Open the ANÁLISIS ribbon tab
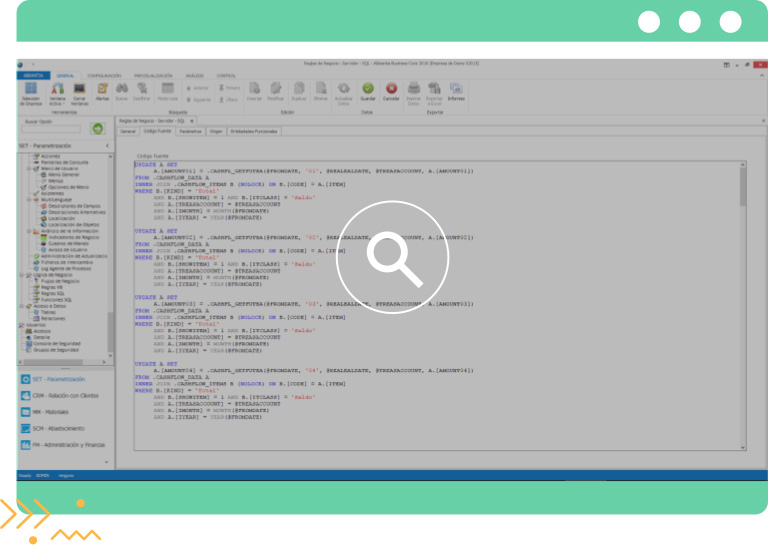 194,76
